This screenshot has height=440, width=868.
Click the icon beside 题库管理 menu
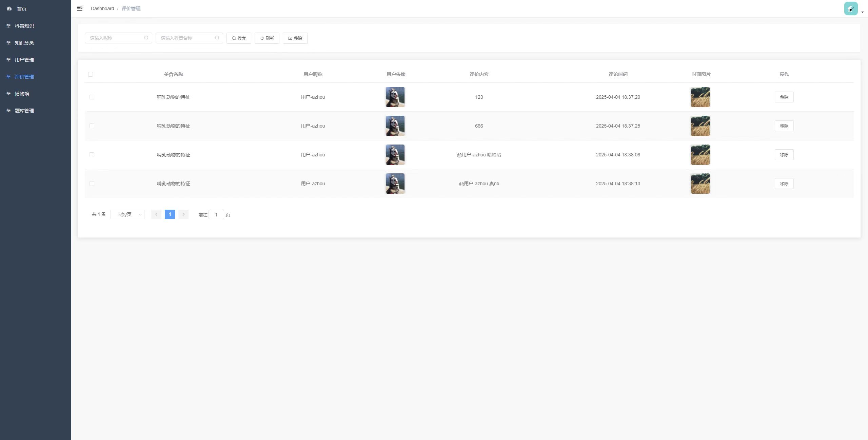point(8,111)
